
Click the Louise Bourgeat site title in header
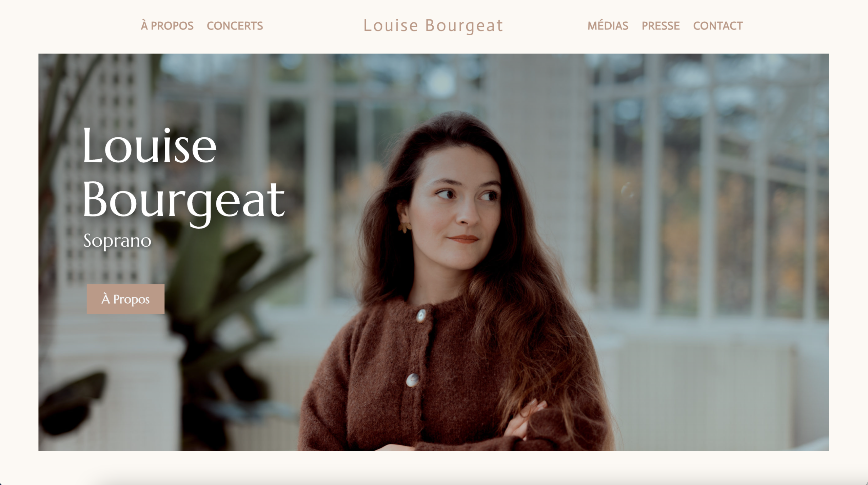pos(433,26)
